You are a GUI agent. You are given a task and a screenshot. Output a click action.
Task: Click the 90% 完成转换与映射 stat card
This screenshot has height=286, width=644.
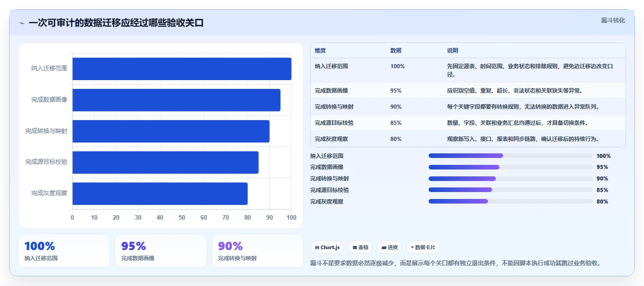pos(258,251)
